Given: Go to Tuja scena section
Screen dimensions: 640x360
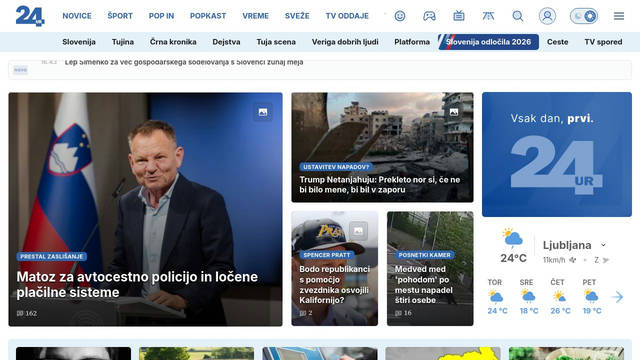Looking at the screenshot, I should [x=276, y=42].
